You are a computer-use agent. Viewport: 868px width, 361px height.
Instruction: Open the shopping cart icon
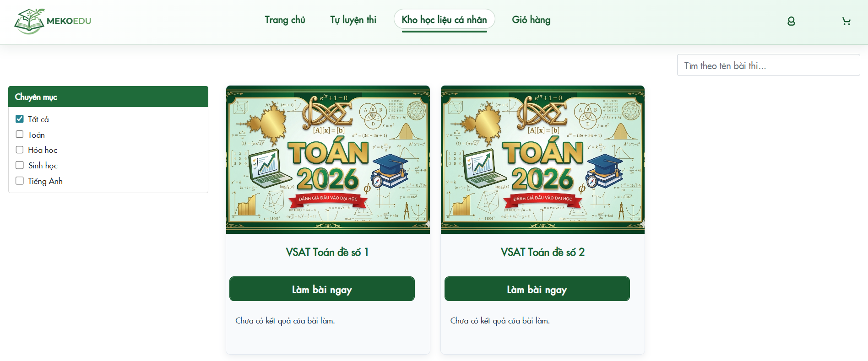(846, 21)
